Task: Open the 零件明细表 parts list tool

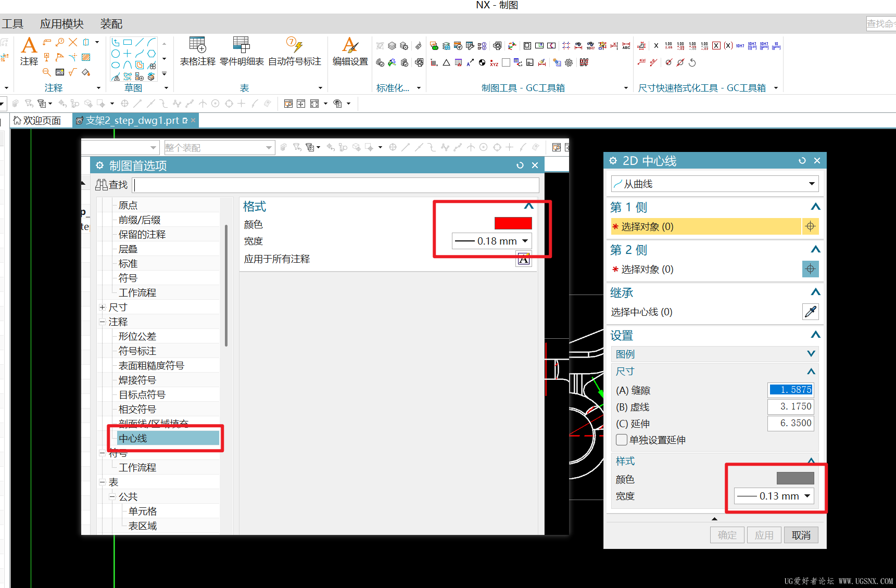Action: pos(242,52)
